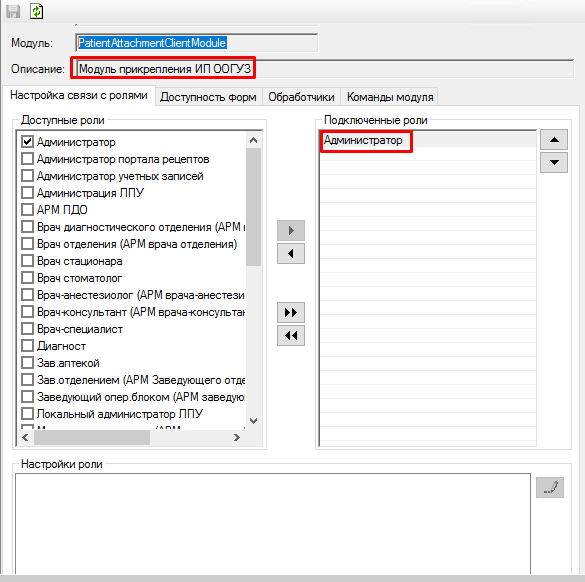Screen dimensions: 585x582
Task: Tick the Администрация ЛПУ checkbox
Action: pyautogui.click(x=27, y=193)
